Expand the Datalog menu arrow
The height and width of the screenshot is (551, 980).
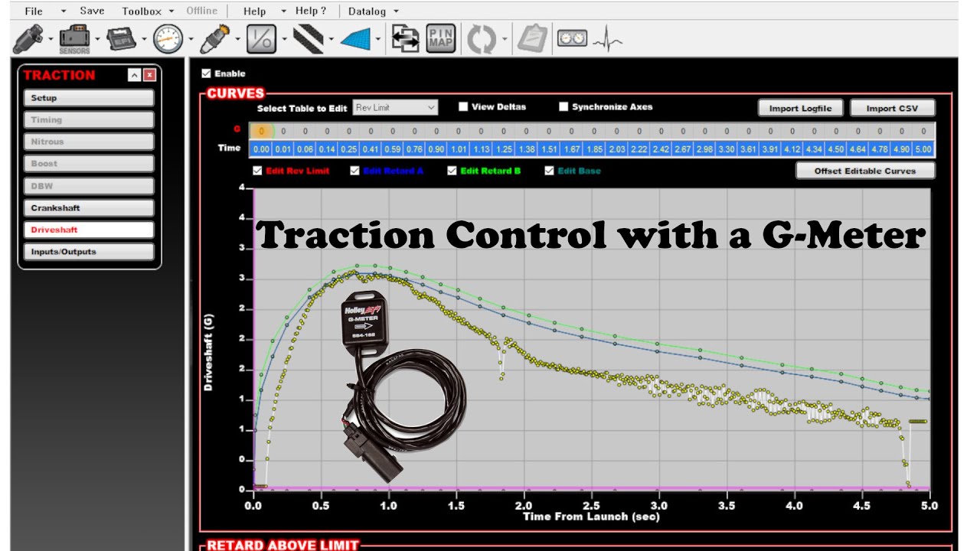pos(396,11)
